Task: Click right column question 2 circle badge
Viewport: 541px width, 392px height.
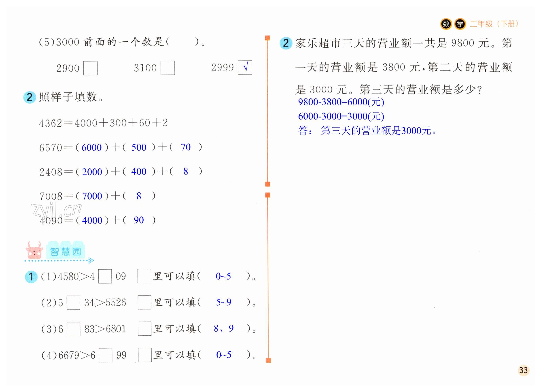Action: coord(286,43)
